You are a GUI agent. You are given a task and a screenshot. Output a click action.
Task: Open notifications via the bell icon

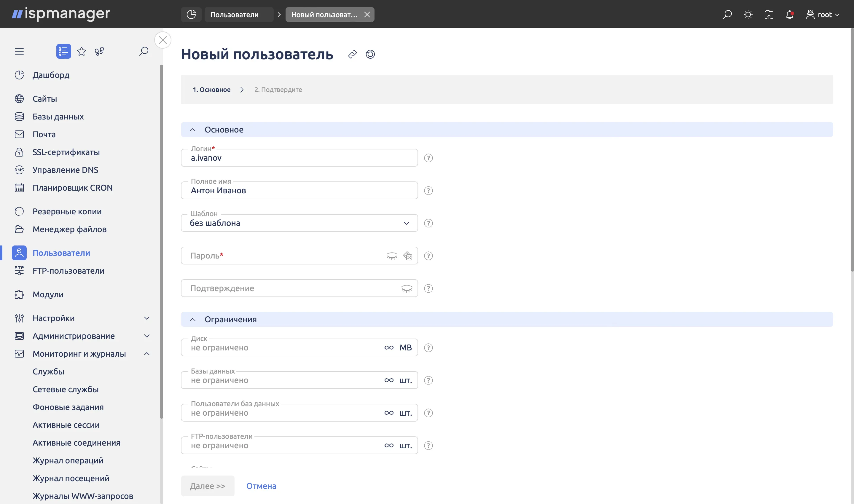pos(789,15)
